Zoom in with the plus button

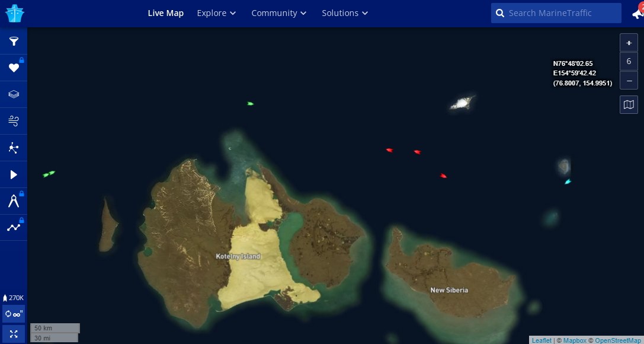(x=629, y=43)
